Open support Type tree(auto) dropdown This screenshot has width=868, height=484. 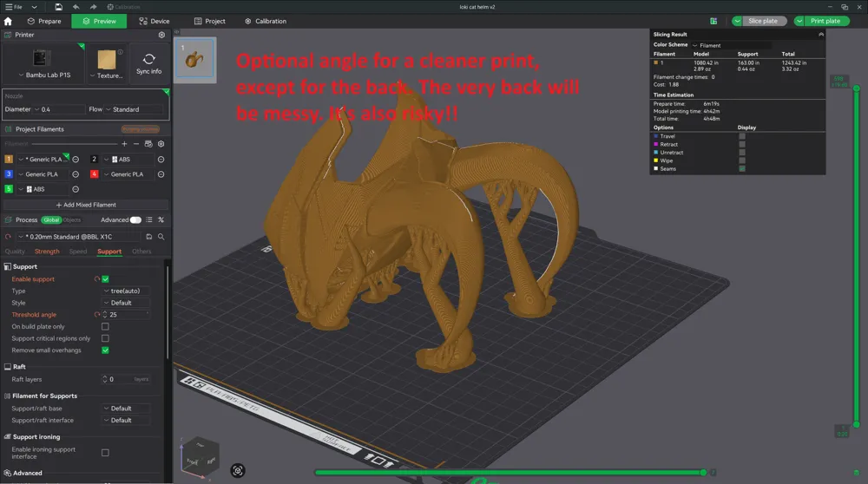pyautogui.click(x=126, y=291)
